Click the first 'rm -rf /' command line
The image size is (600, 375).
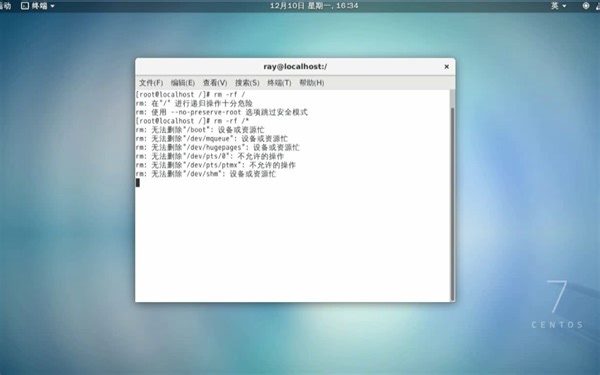tap(190, 95)
